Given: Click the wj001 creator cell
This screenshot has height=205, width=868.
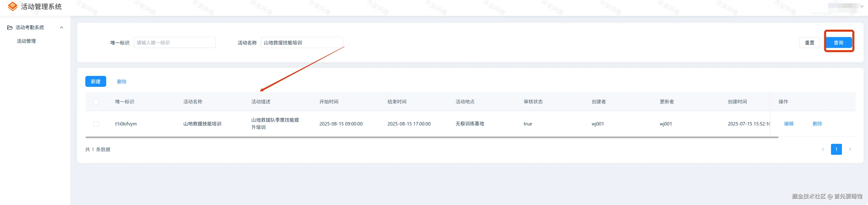Looking at the screenshot, I should point(598,124).
